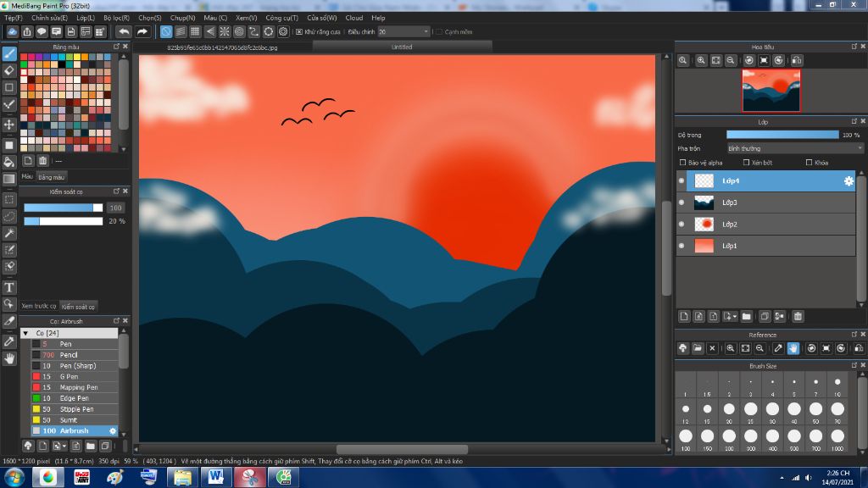The height and width of the screenshot is (488, 868).
Task: Select the Hand pan tool
Action: click(x=8, y=359)
